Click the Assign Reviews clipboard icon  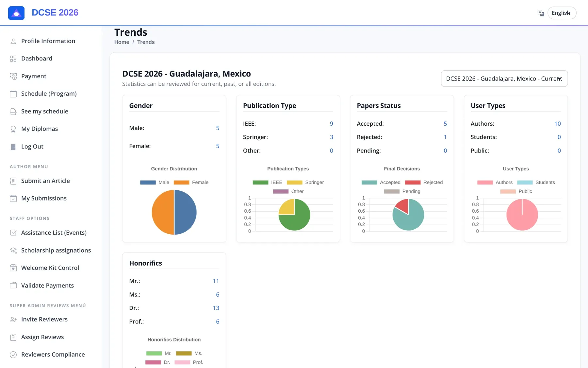tap(13, 337)
